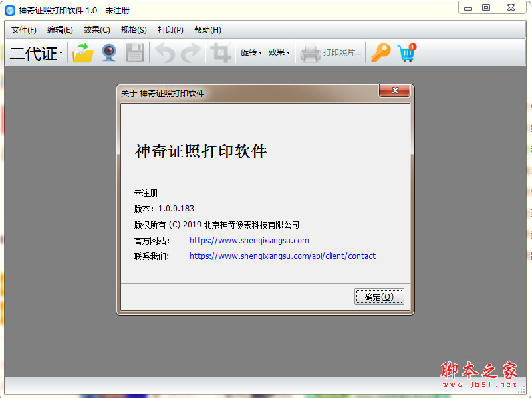Click the yellow key registration icon
The image size is (532, 398).
(380, 52)
